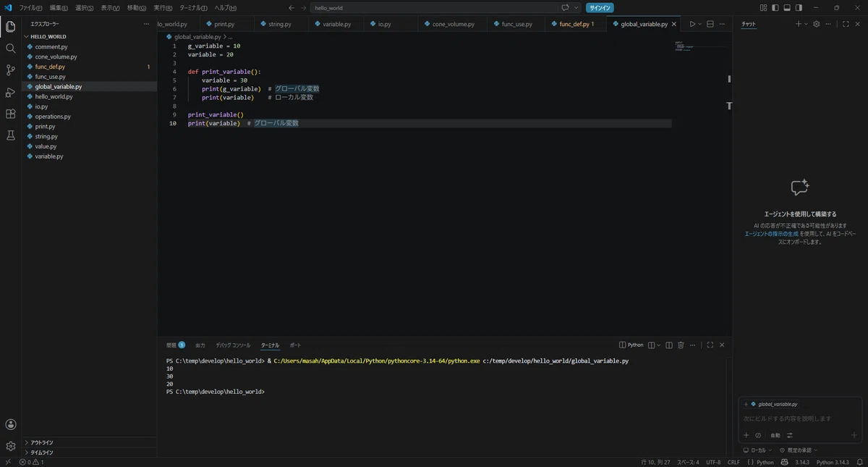Open chat tools configuration icon
This screenshot has height=467, width=868.
pos(790,435)
